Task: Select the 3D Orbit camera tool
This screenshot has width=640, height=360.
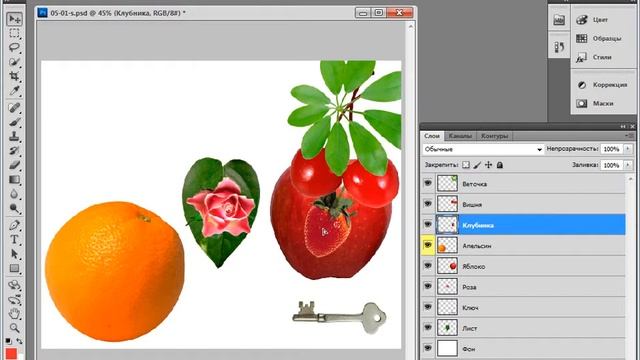Action: point(14,300)
